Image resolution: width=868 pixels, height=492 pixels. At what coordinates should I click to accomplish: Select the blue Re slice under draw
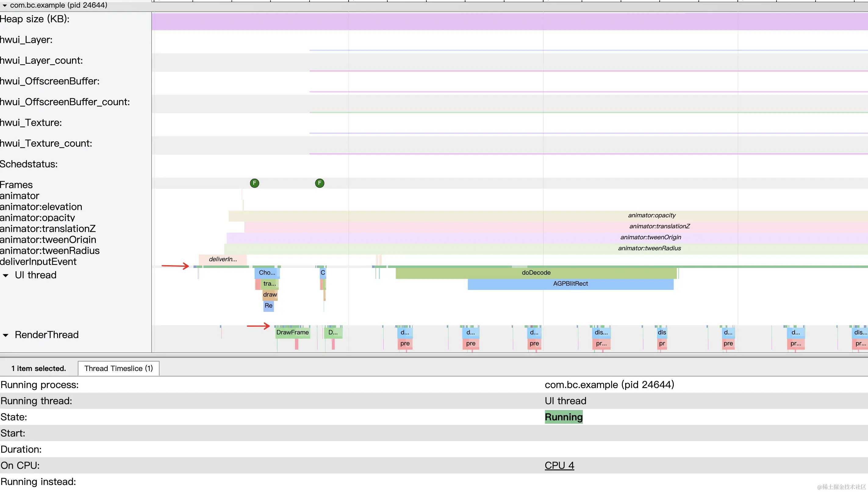point(268,306)
